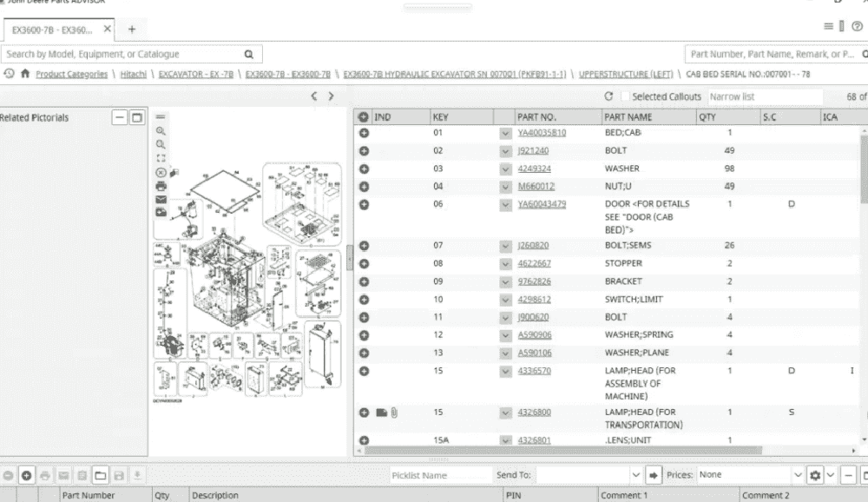Go to the home icon in breadcrumb

25,74
